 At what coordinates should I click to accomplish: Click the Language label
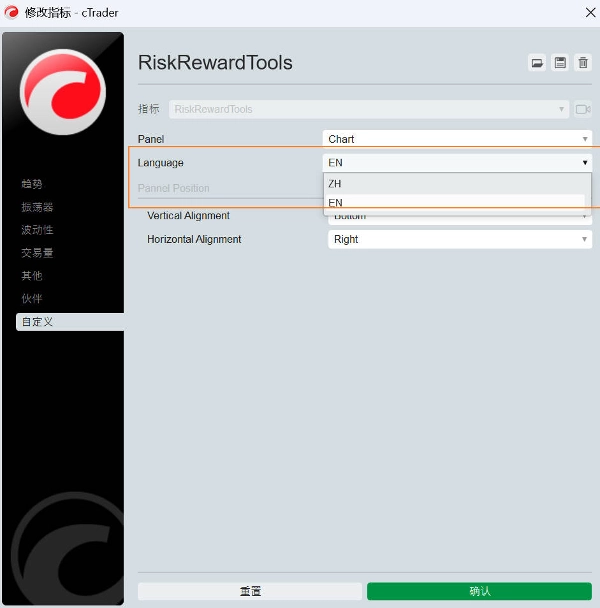point(161,163)
